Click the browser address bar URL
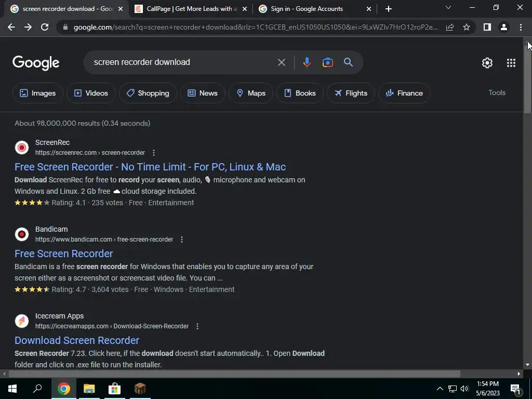 [x=255, y=27]
